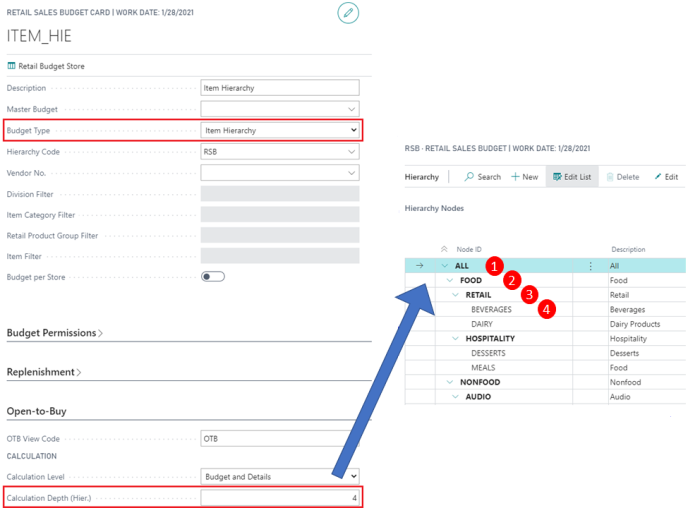Collapse the HOSPITALITY node chevron
Viewport: 700px width, 508px height.
click(x=455, y=338)
